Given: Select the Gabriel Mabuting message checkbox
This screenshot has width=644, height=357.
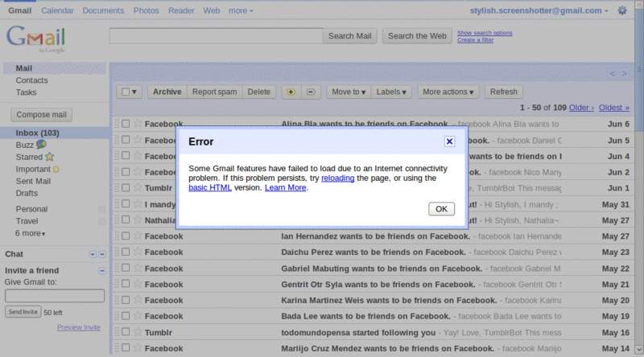Looking at the screenshot, I should [x=126, y=268].
